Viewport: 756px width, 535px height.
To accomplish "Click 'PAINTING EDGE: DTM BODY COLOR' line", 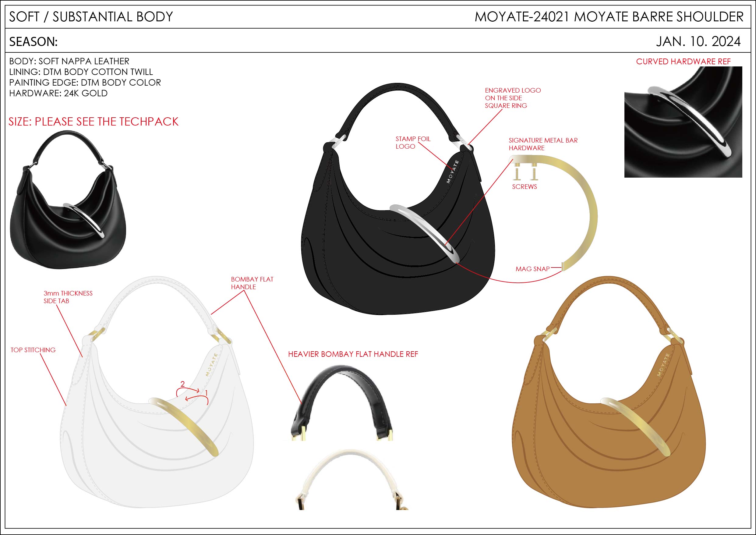I will (x=85, y=82).
